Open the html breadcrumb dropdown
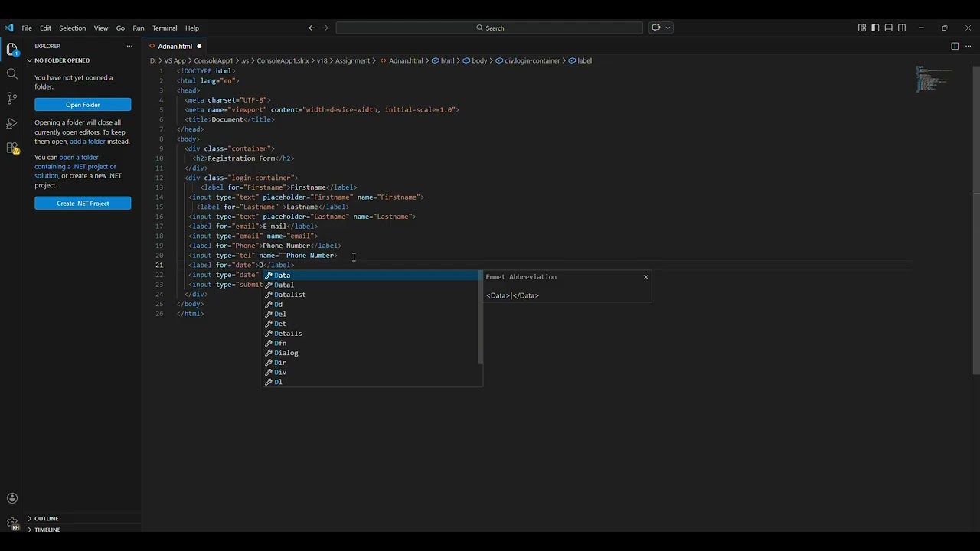Image resolution: width=980 pixels, height=551 pixels. click(x=443, y=60)
